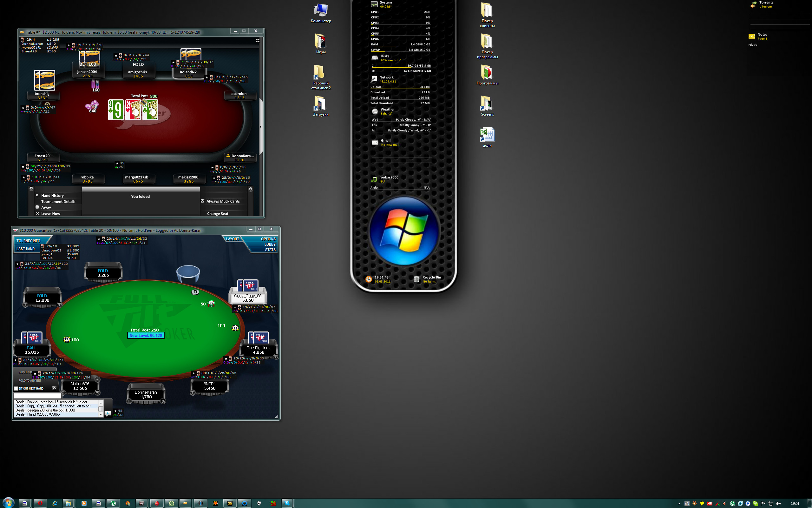
Task: Click LOBBY on Full Tilt table
Action: point(270,244)
